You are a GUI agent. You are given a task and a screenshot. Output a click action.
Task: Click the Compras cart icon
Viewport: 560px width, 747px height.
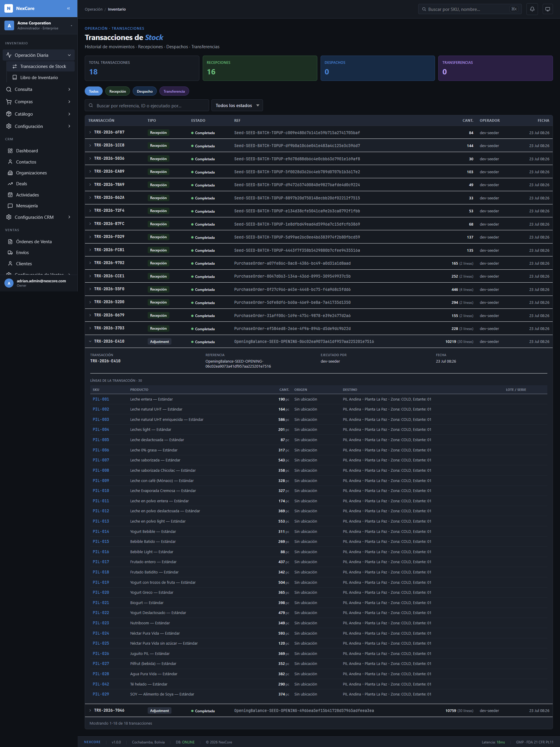pos(9,102)
